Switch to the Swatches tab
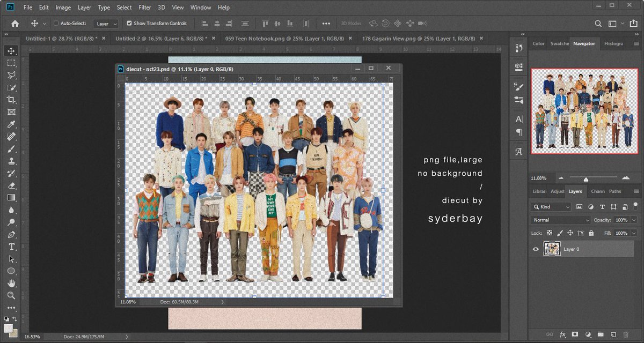The height and width of the screenshot is (343, 644). [559, 43]
